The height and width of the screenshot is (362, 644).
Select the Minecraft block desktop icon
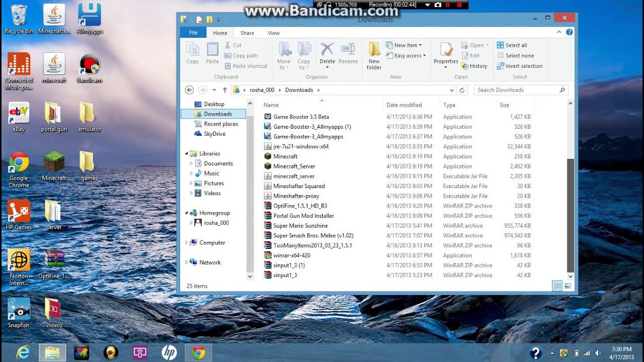click(54, 166)
